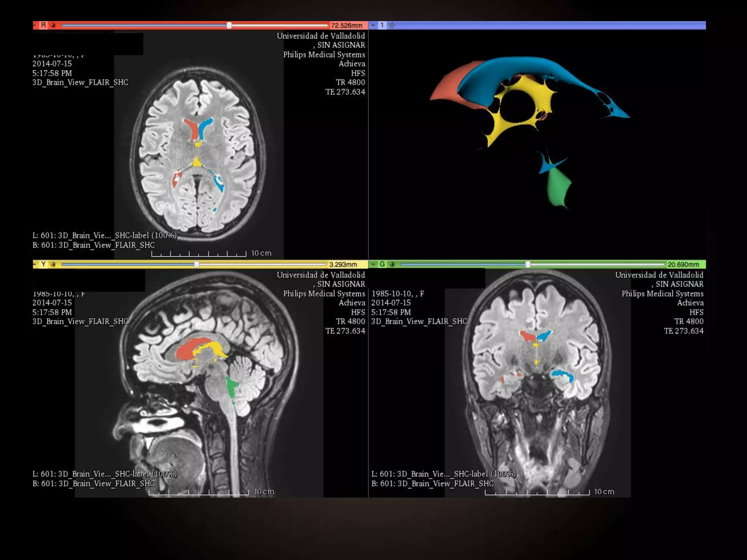The height and width of the screenshot is (560, 747).
Task: Click the green coronal slice offset slider handle
Action: [x=528, y=264]
